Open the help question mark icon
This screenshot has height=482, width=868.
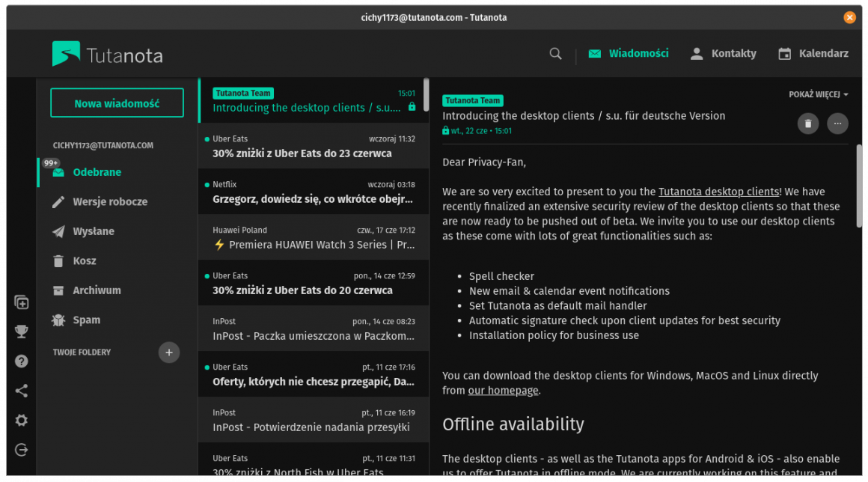click(22, 361)
